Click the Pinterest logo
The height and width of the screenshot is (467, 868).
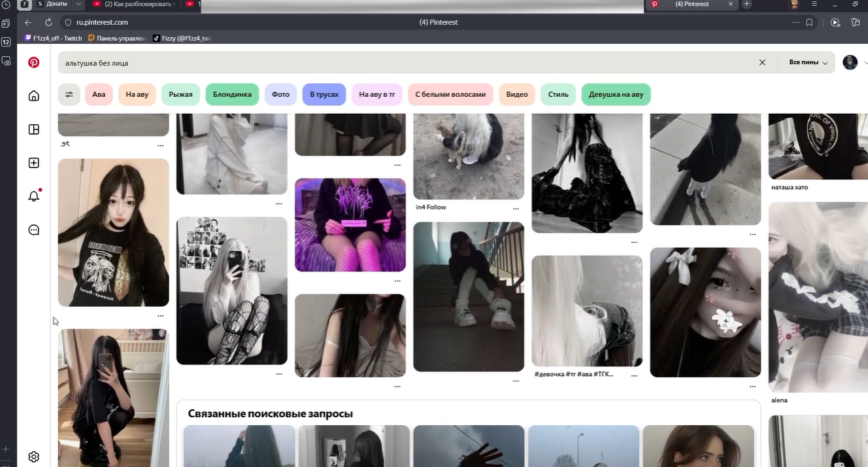(x=33, y=62)
